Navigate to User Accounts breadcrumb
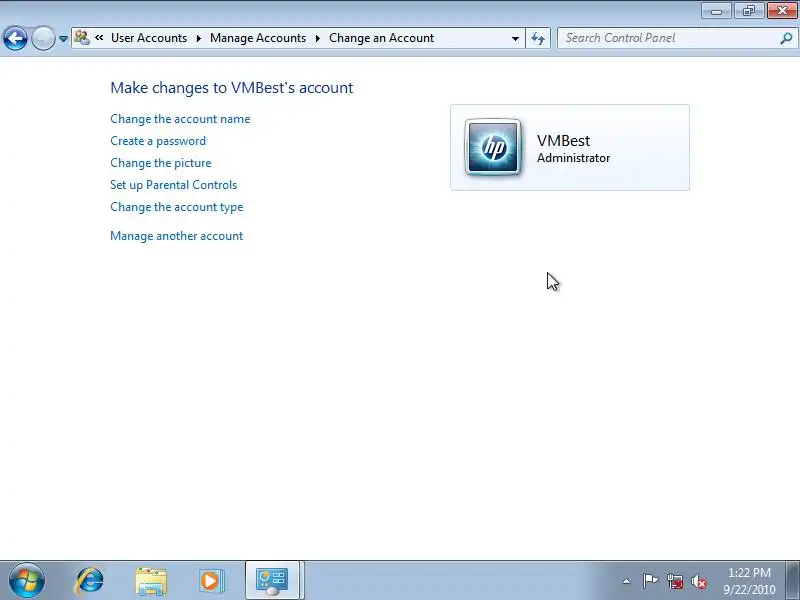The width and height of the screenshot is (800, 600). pyautogui.click(x=149, y=38)
